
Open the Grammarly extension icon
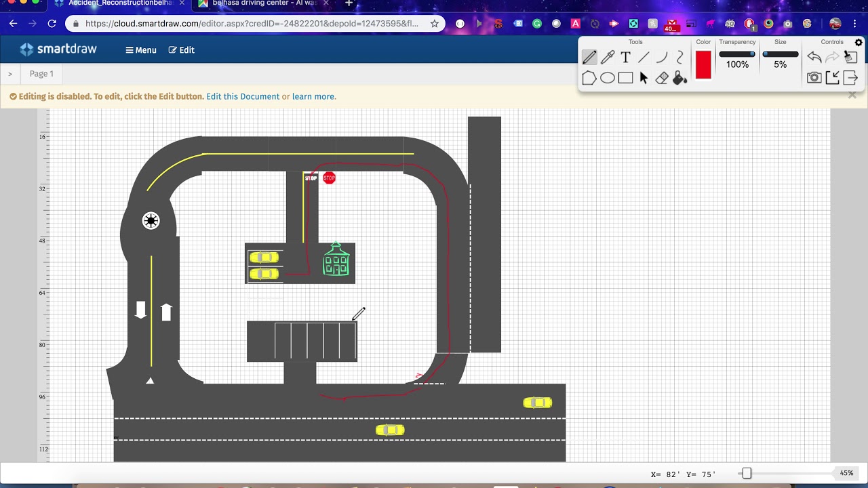point(537,24)
